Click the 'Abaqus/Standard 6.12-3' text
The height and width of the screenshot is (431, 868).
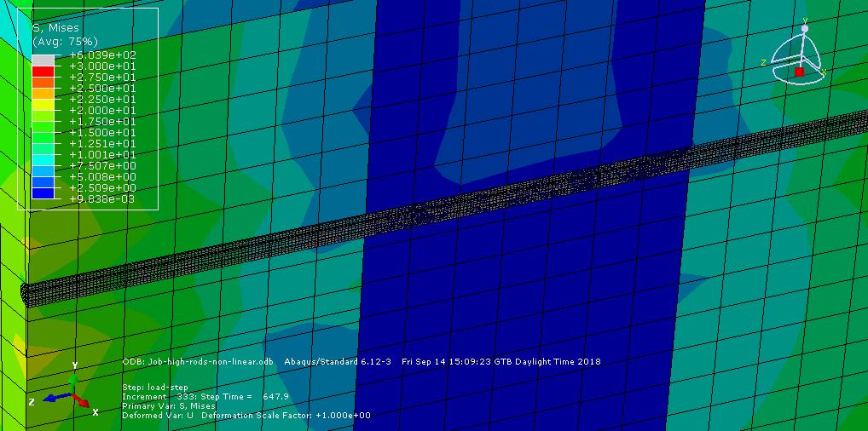(338, 362)
